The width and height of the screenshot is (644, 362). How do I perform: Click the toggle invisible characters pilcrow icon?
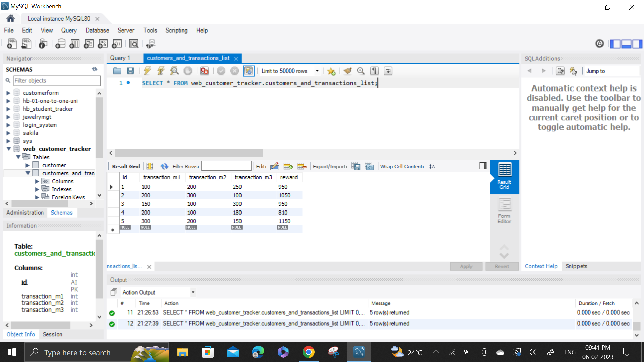(x=374, y=71)
